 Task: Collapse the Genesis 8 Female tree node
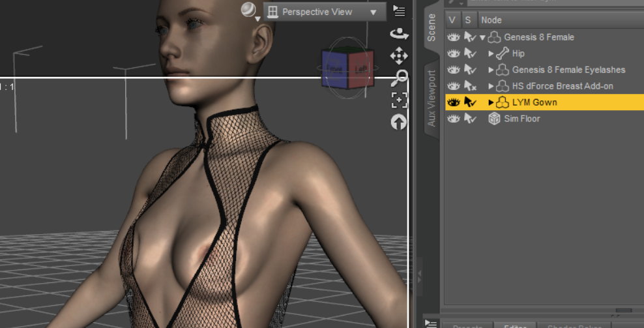click(482, 37)
